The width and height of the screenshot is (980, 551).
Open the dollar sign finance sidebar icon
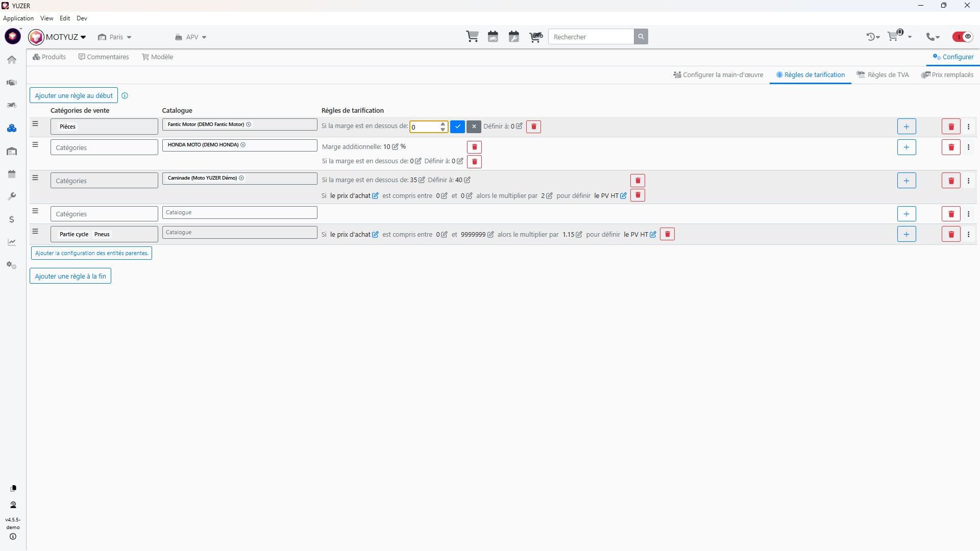tap(12, 219)
